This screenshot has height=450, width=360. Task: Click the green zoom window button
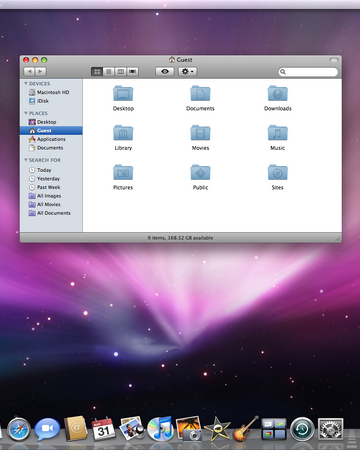pyautogui.click(x=44, y=60)
